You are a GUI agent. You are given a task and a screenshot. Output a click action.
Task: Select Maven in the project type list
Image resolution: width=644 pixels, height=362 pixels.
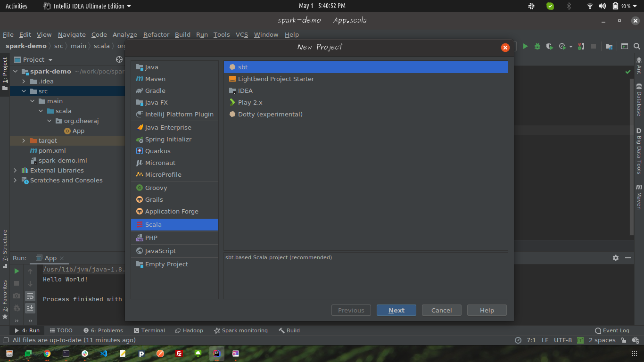[x=174, y=79]
